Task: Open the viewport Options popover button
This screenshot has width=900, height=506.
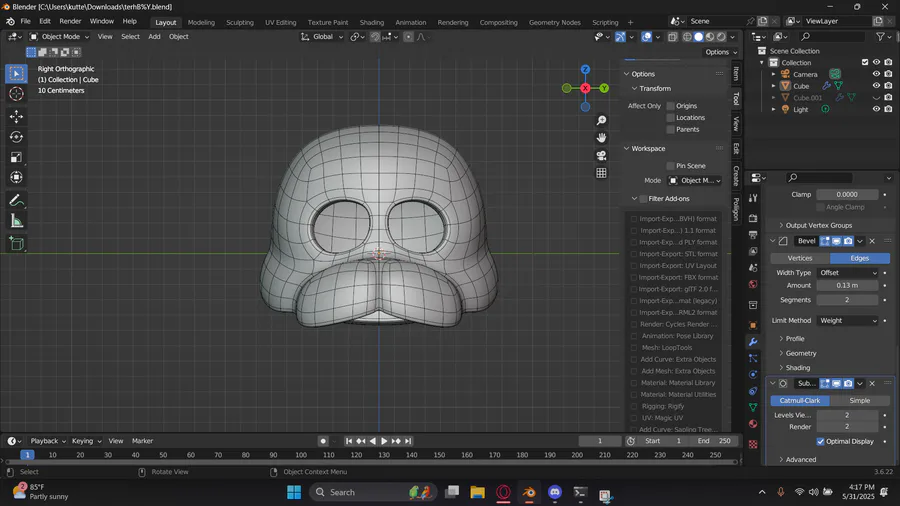Action: pos(721,52)
